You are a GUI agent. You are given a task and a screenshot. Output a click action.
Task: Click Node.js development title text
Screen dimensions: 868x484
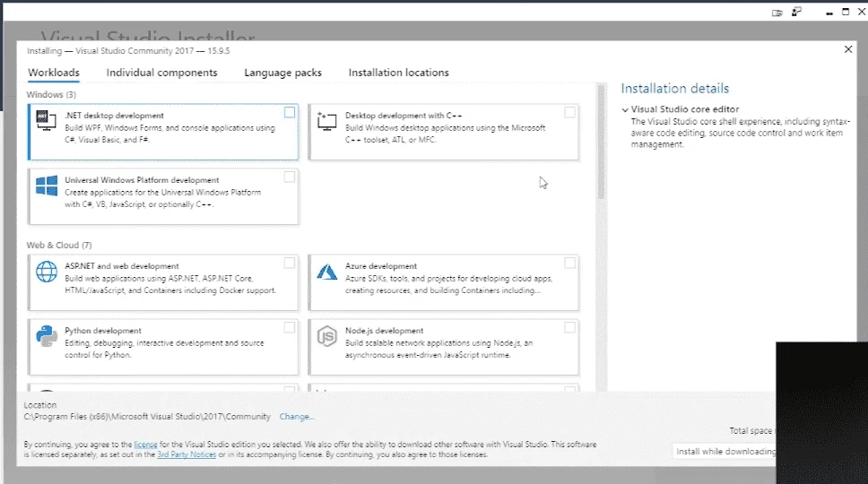pyautogui.click(x=384, y=331)
